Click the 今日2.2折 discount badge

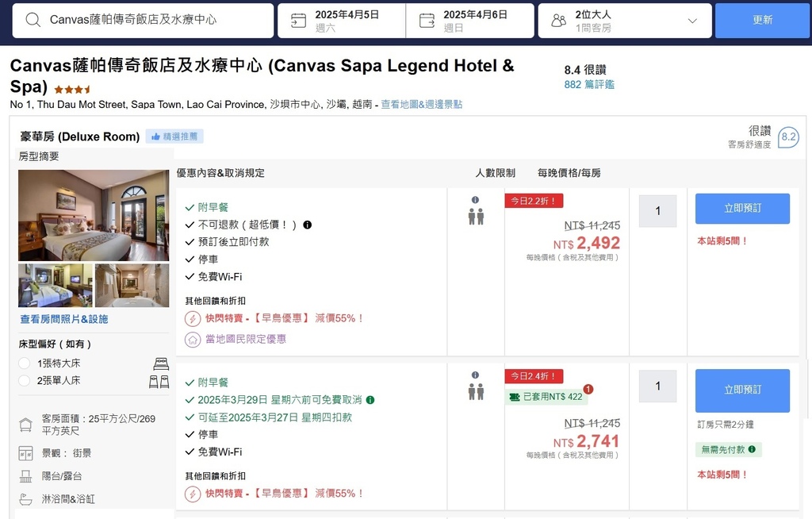534,201
